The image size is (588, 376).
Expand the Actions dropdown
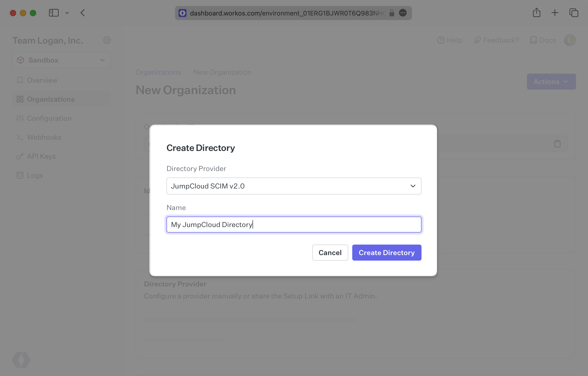pos(551,82)
